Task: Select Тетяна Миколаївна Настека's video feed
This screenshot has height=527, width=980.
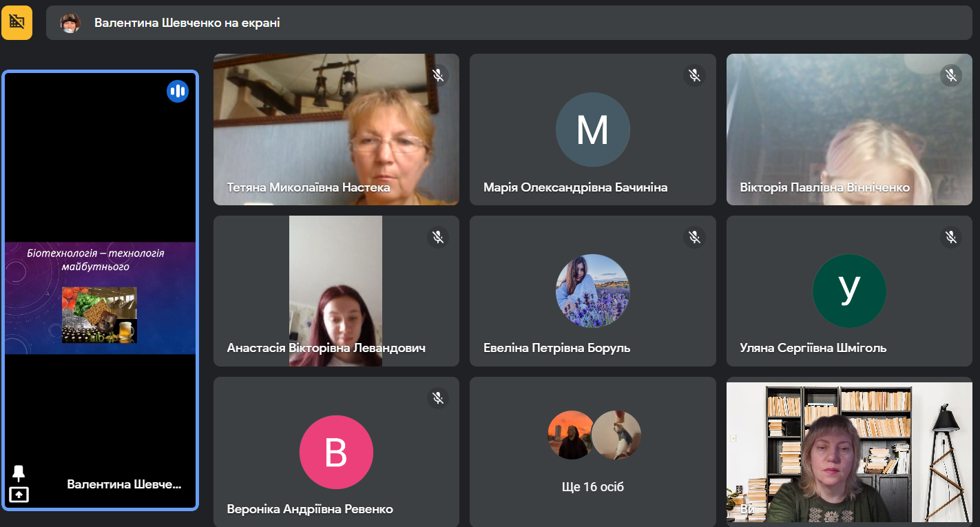Action: (336, 130)
